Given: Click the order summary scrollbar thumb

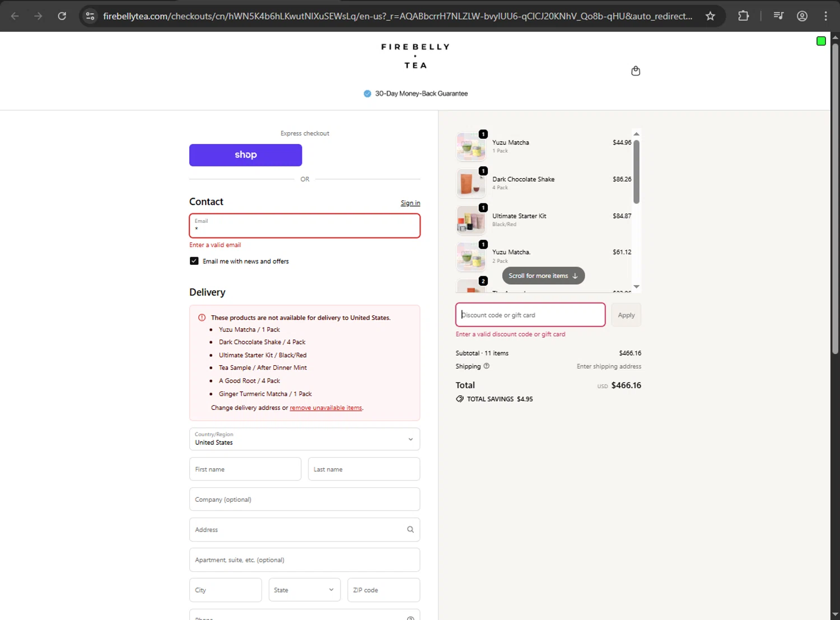Looking at the screenshot, I should tap(636, 171).
